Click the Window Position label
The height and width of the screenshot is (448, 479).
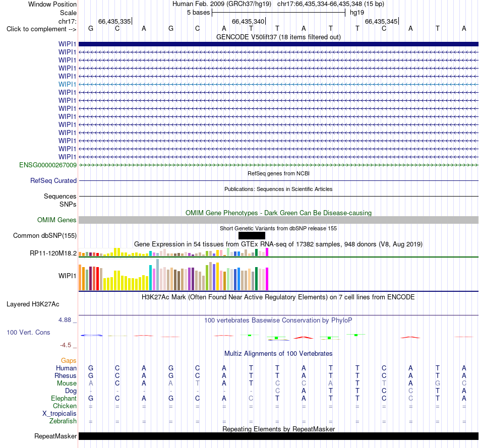click(x=52, y=4)
